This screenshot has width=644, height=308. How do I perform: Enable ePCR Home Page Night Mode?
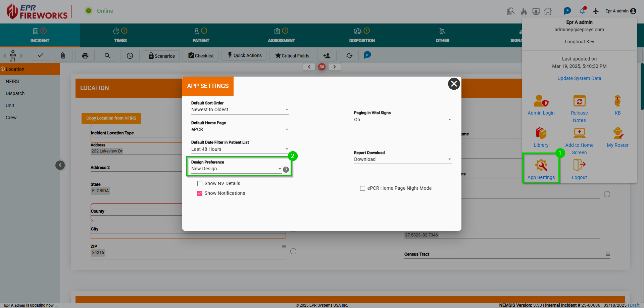[362, 188]
